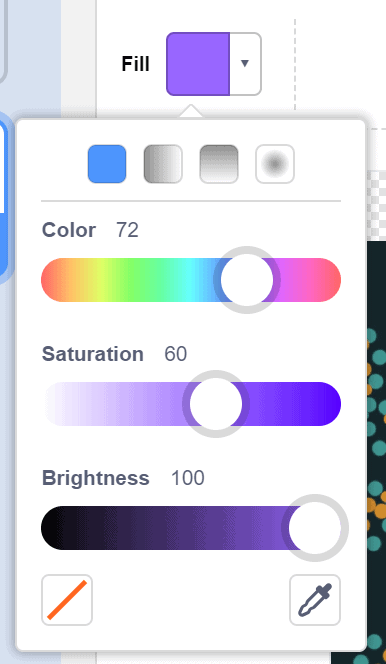
Task: Set fill to transparent with red slash
Action: (67, 600)
